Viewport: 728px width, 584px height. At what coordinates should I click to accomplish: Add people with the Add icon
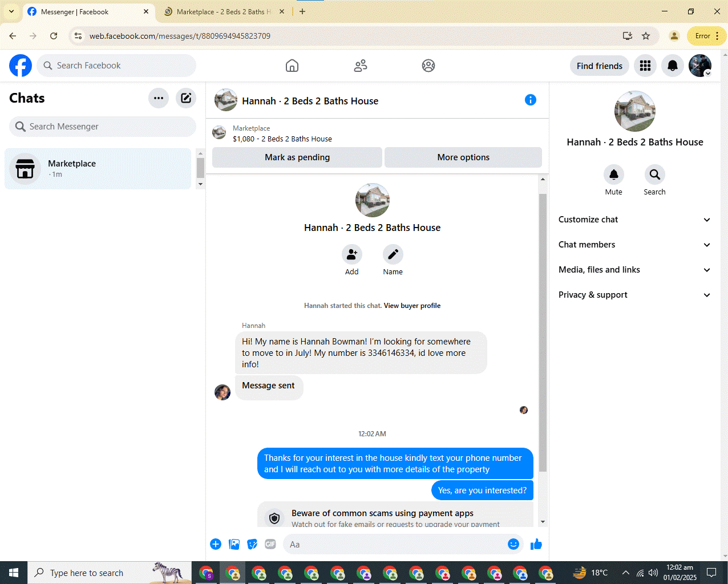click(x=352, y=254)
